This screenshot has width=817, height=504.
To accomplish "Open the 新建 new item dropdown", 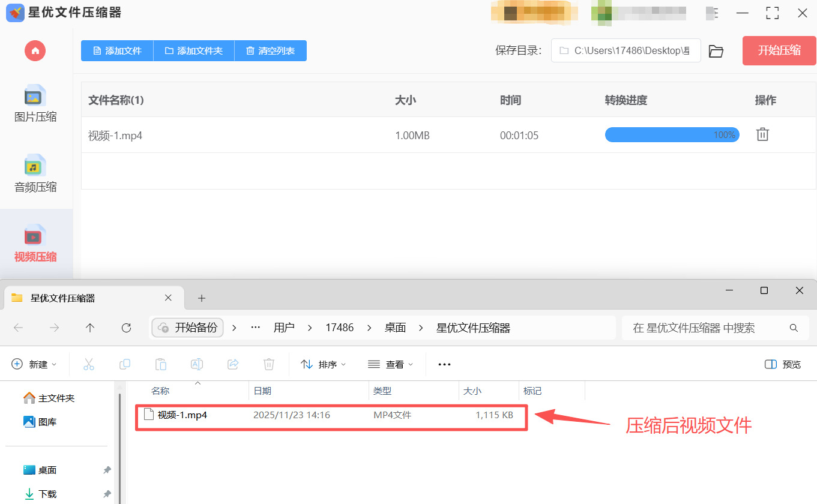I will 35,364.
